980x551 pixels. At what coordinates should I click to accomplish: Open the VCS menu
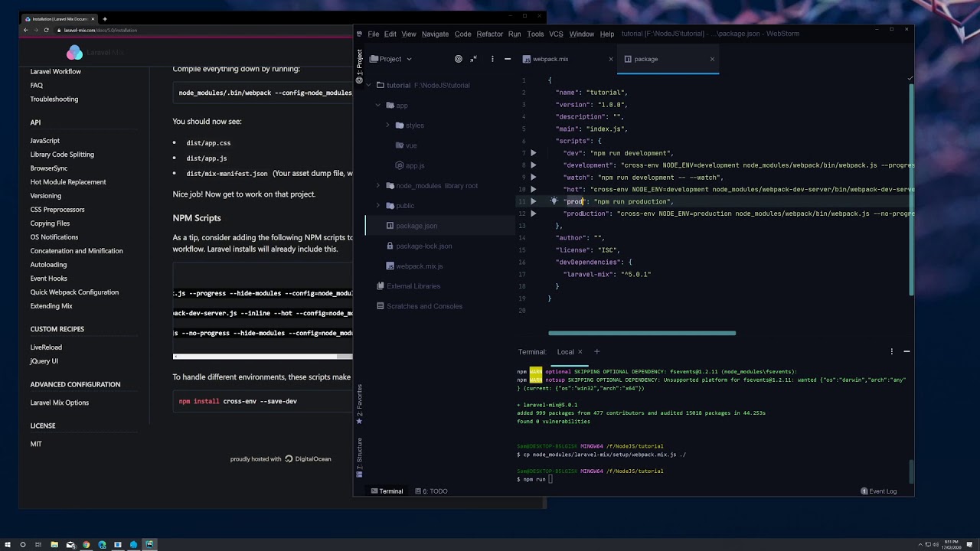point(556,34)
